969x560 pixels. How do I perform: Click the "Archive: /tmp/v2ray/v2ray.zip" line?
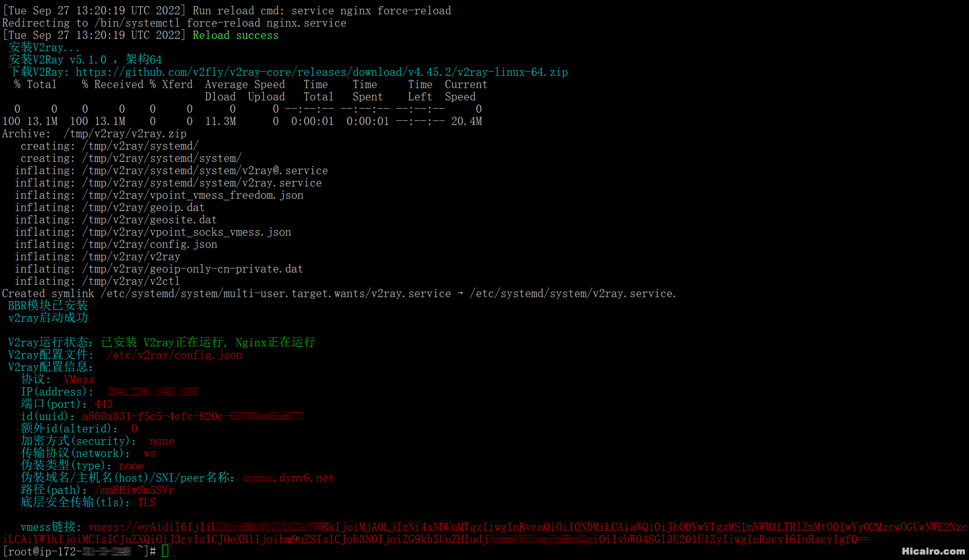click(94, 134)
